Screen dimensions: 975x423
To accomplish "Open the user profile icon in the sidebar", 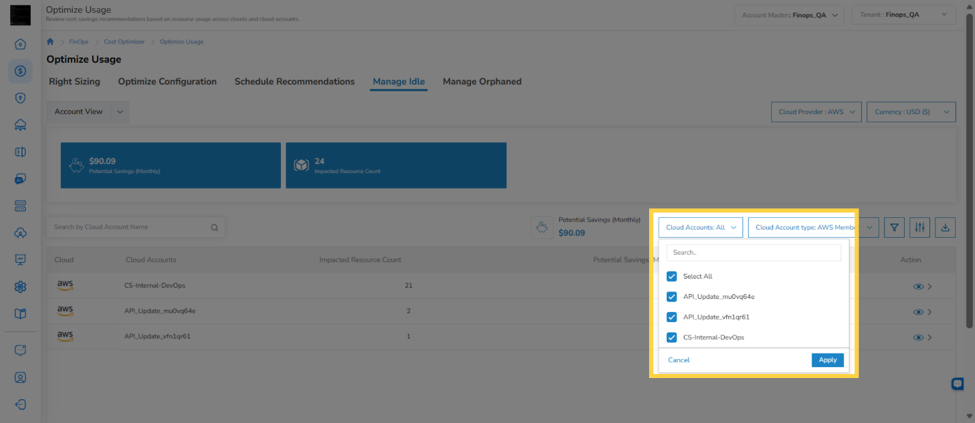I will (x=20, y=377).
